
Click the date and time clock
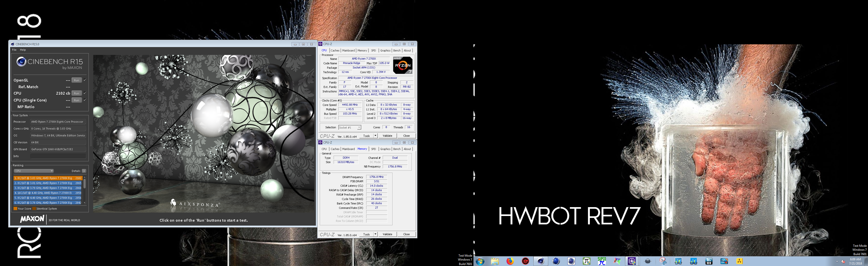tap(856, 261)
